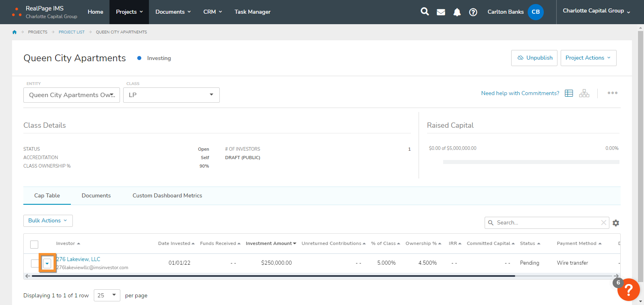Viewport: 644px width, 305px height.
Task: Open the Class LP dropdown
Action: pos(171,95)
